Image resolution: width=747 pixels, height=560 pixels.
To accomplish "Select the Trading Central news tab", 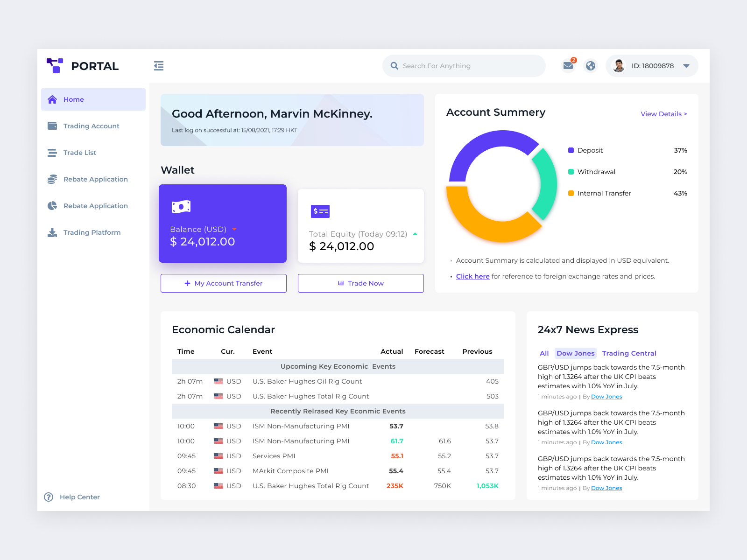I will 629,353.
